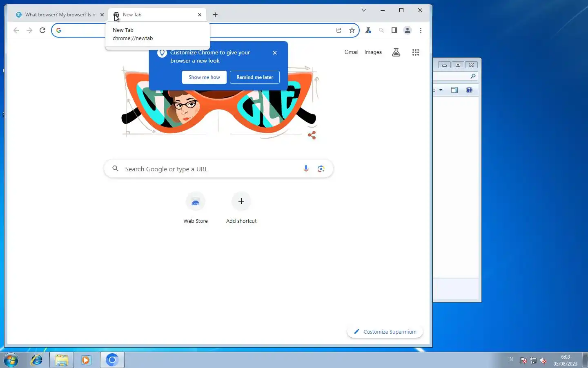588x368 pixels.
Task: Open Windows Explorer from the taskbar
Action: coord(62,360)
